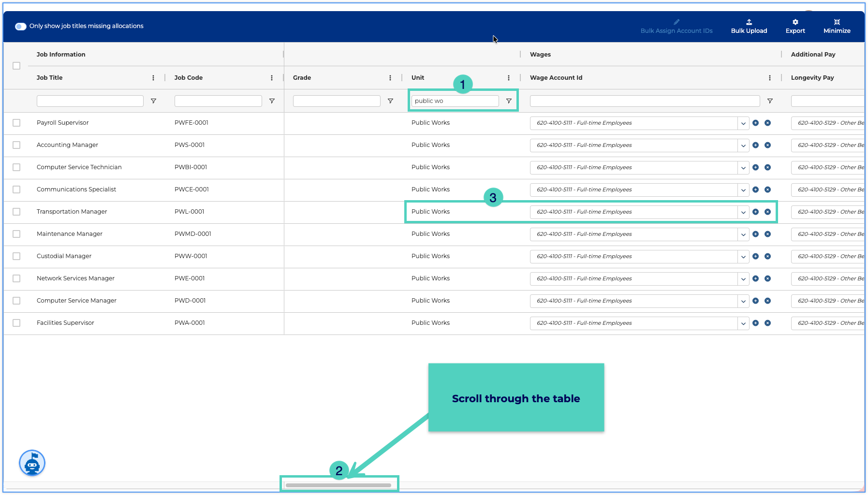The image size is (868, 495).
Task: Open the Wage Account Id column menu
Action: coord(770,78)
